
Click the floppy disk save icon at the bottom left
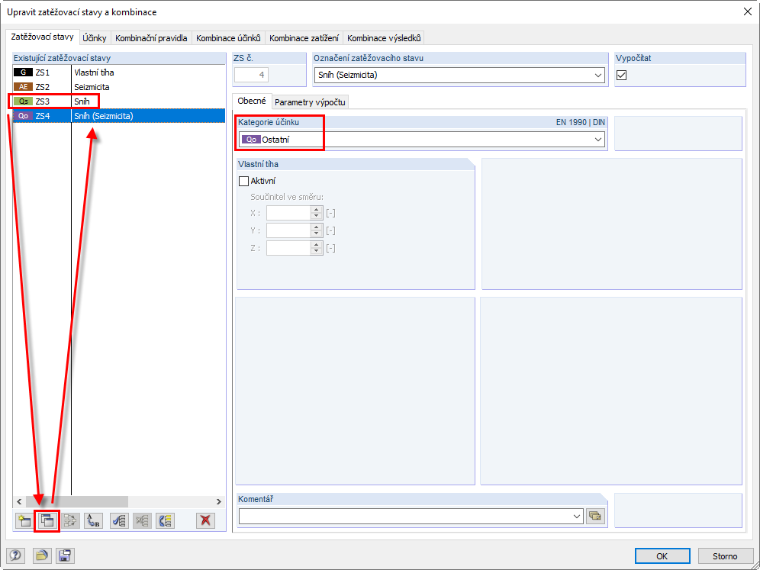65,555
